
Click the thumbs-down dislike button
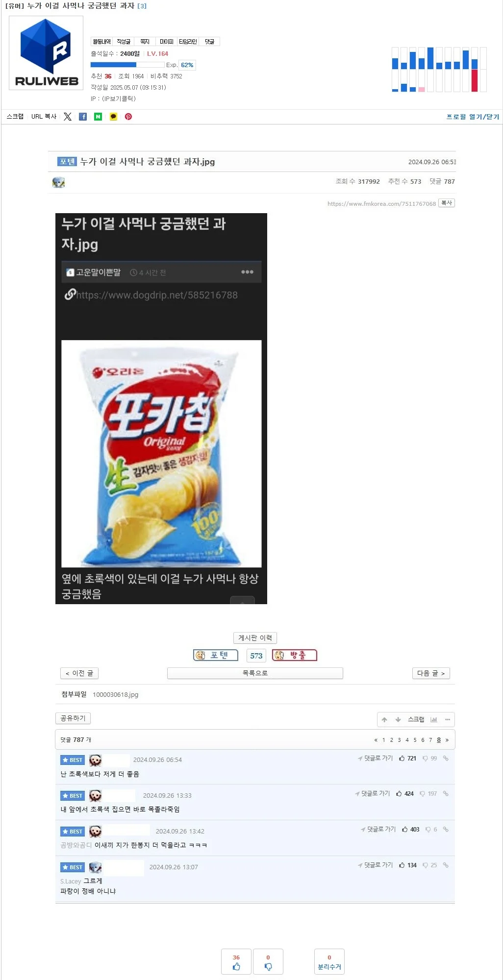click(268, 961)
